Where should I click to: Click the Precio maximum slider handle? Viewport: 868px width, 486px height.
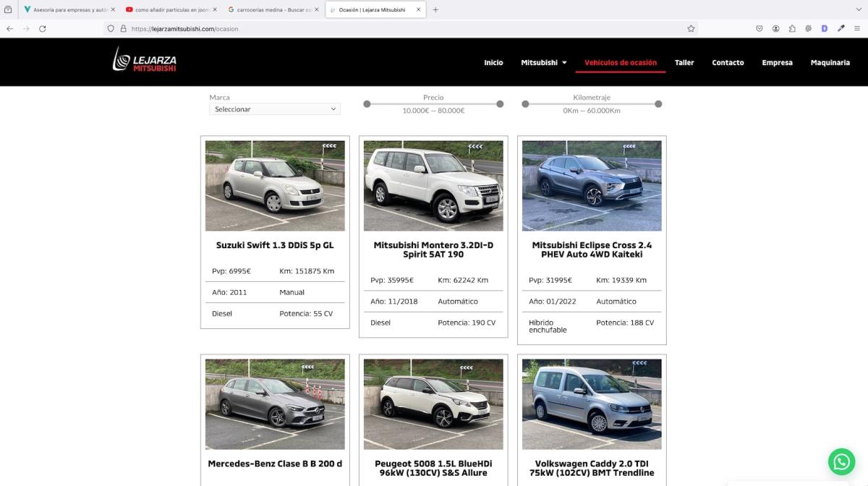pyautogui.click(x=500, y=104)
